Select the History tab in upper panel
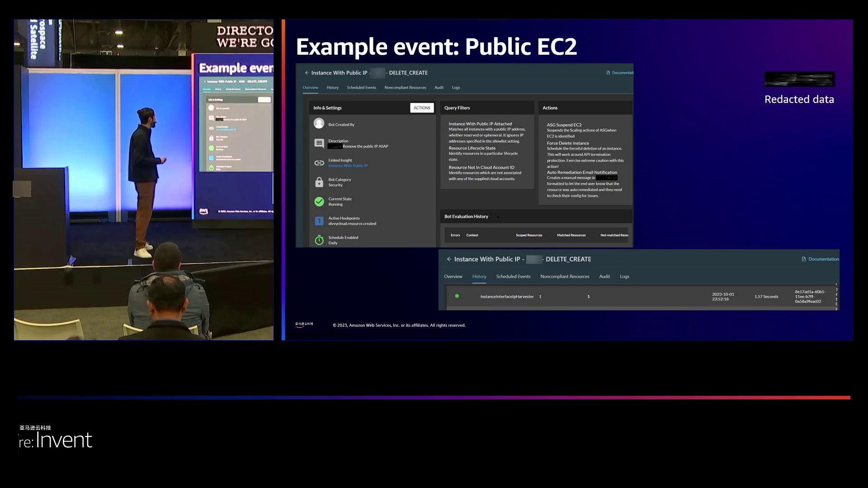The height and width of the screenshot is (488, 868). (x=332, y=88)
